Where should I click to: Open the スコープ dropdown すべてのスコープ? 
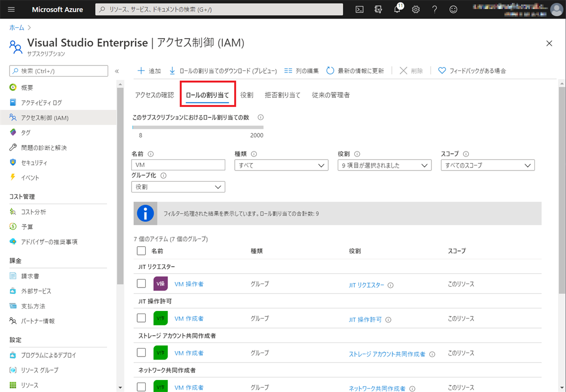487,165
